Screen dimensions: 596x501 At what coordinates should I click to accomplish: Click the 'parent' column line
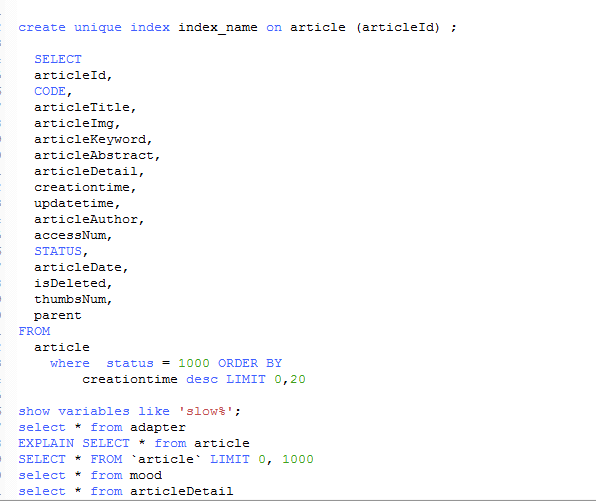click(x=58, y=316)
